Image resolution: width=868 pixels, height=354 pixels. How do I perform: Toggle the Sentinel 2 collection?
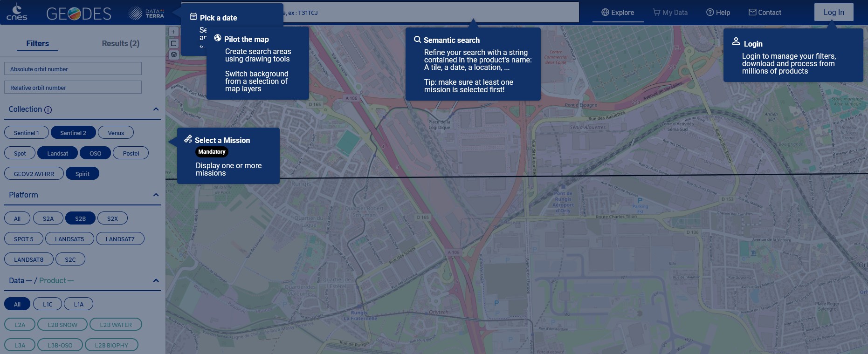click(73, 133)
